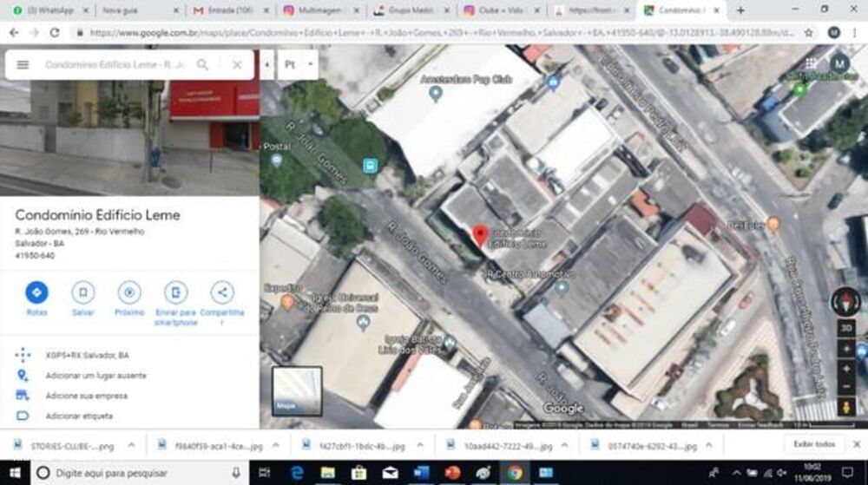Open the STORIES-CLUBE png downloaded file
Viewport: 868px width, 485px height.
click(x=65, y=446)
